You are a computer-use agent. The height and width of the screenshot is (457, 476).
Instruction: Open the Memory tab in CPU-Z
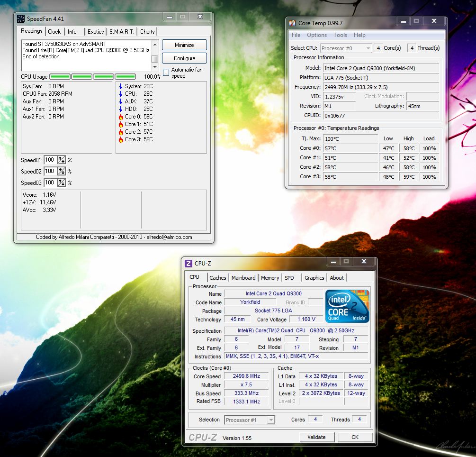270,278
